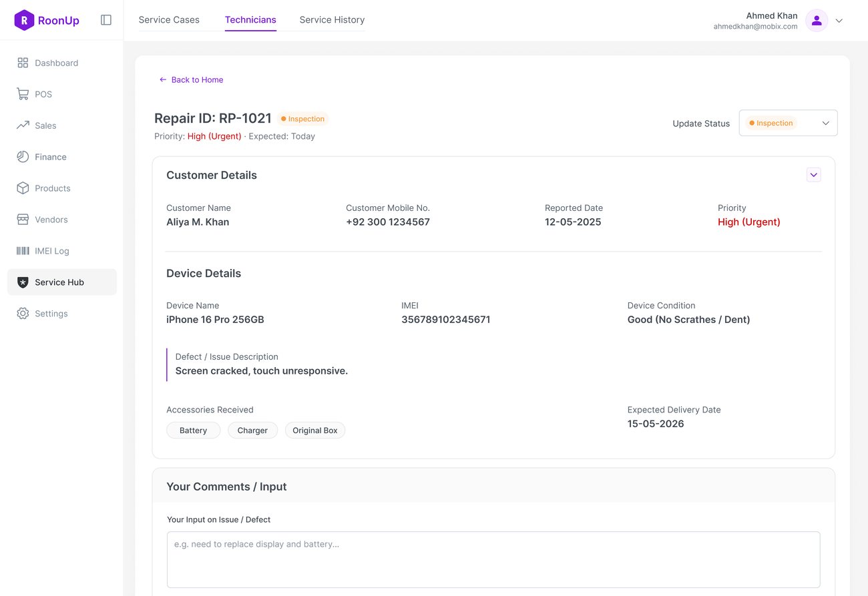Click the RoonUp logo icon
Image resolution: width=868 pixels, height=596 pixels.
(x=24, y=20)
